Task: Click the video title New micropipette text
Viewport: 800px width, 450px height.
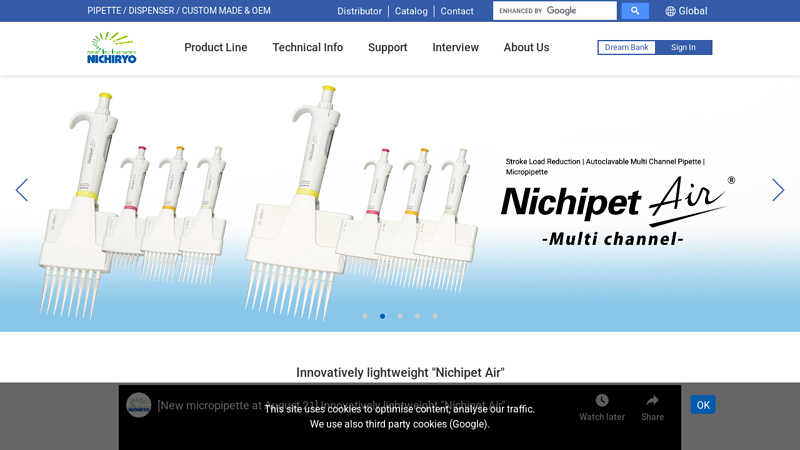Action: click(x=332, y=406)
